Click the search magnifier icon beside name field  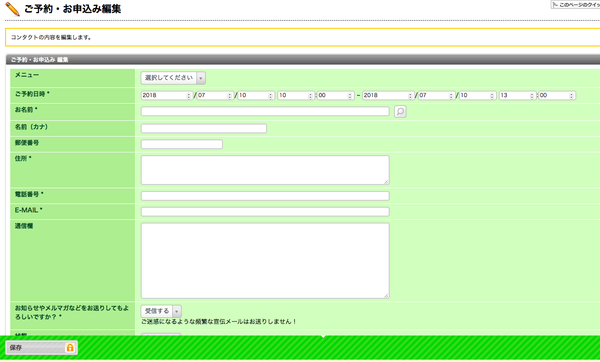point(400,111)
